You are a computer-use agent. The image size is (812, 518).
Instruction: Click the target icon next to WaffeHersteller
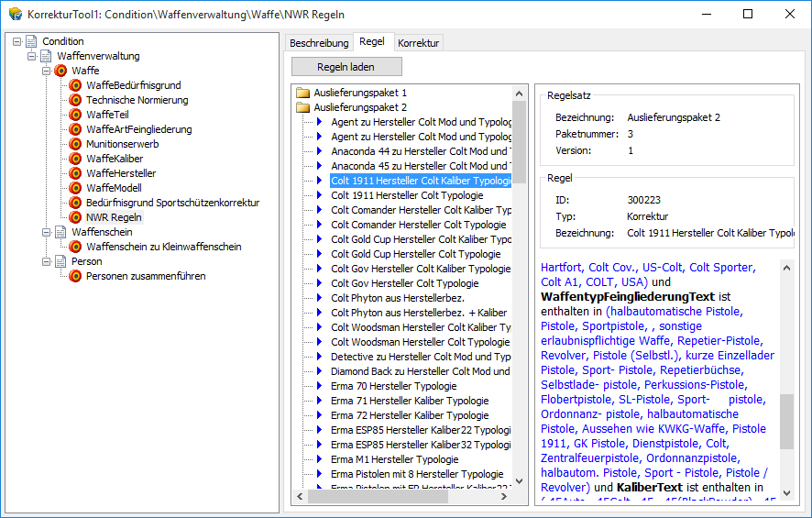click(x=76, y=173)
